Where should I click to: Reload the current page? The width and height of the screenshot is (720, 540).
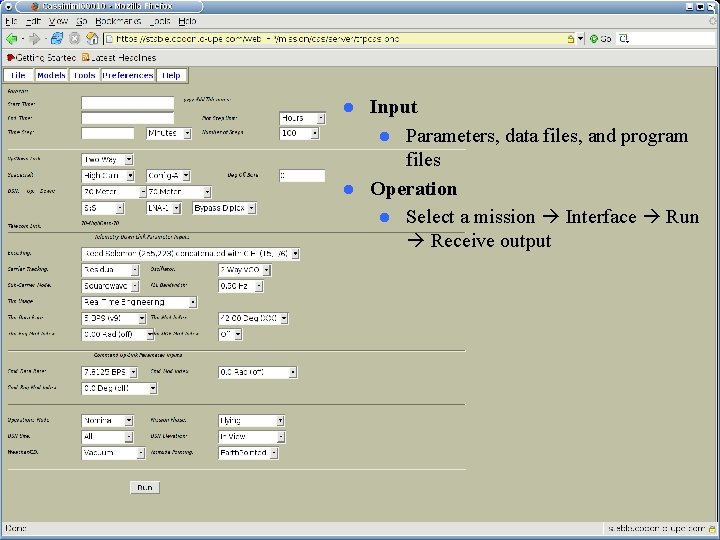coord(56,39)
